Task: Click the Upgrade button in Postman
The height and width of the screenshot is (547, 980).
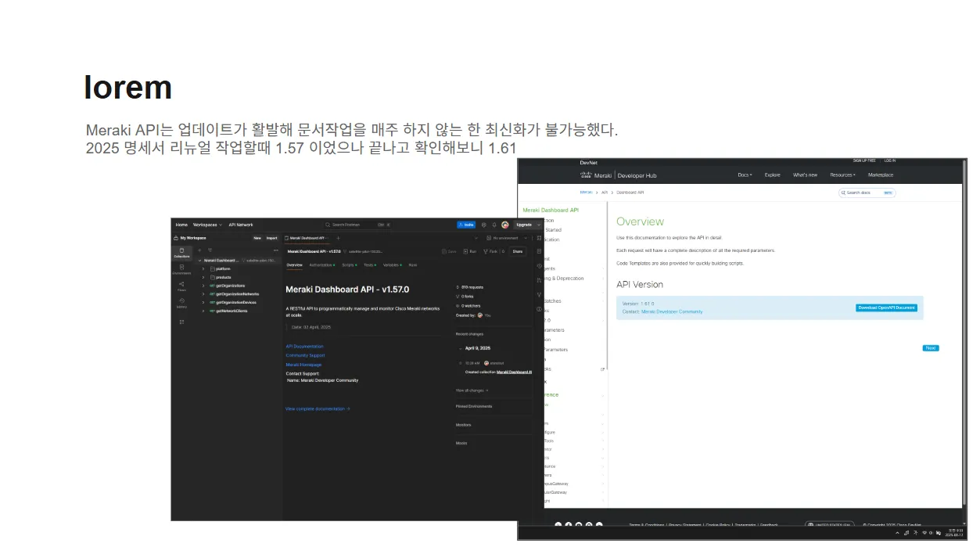Action: (x=523, y=225)
